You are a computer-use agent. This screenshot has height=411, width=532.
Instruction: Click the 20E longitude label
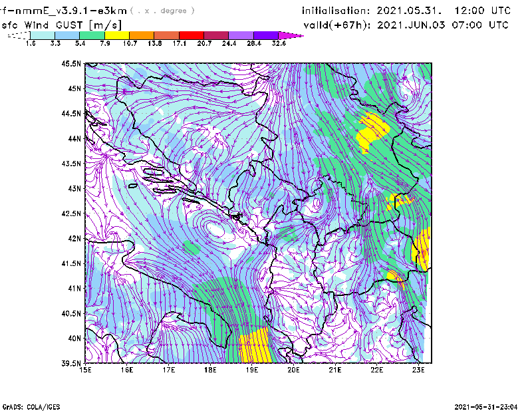293,370
